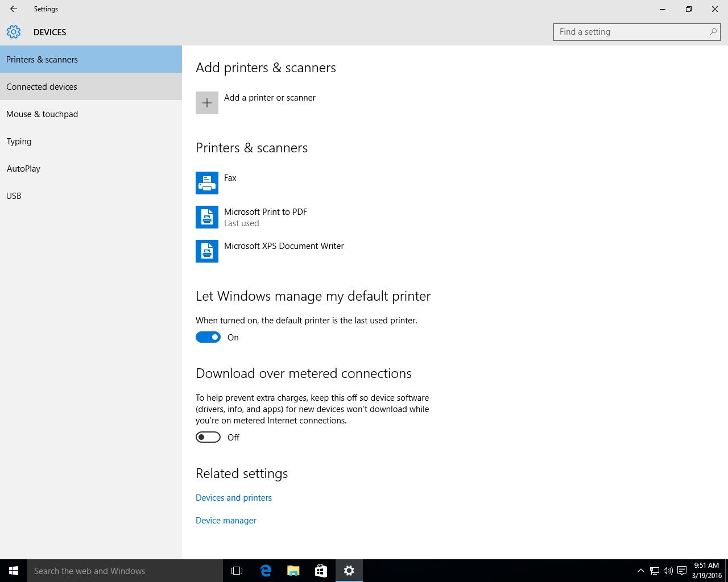Select the Fax printer name
Screen dimensions: 728x582
pyautogui.click(x=230, y=178)
